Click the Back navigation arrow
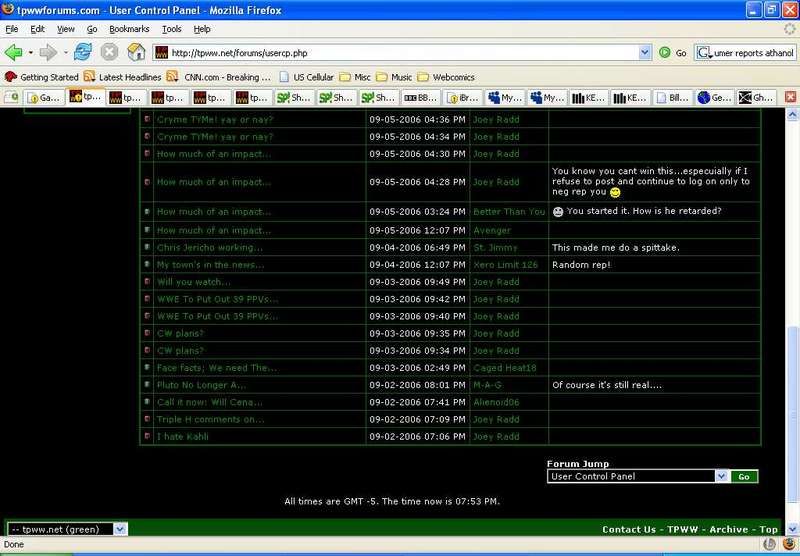Screen dimensions: 800x556 coord(14,52)
